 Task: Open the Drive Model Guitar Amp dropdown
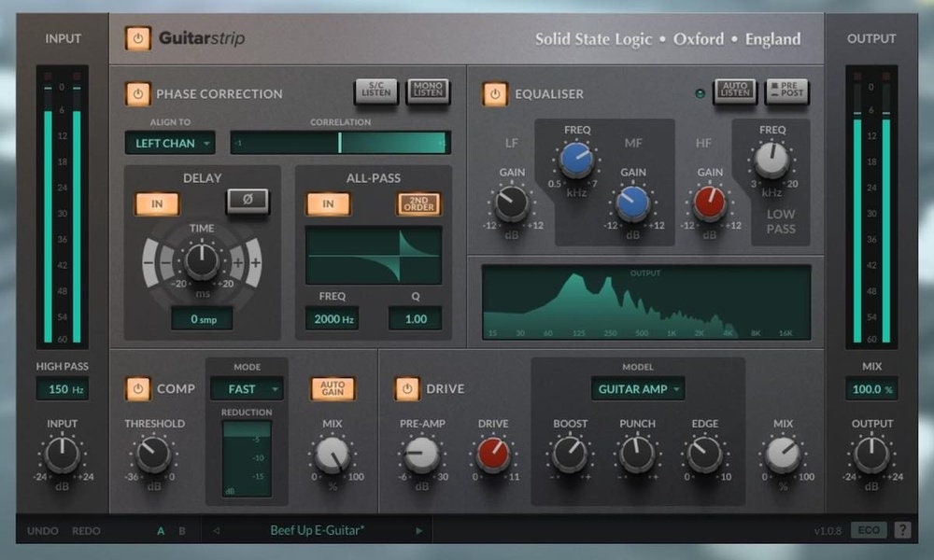[637, 388]
